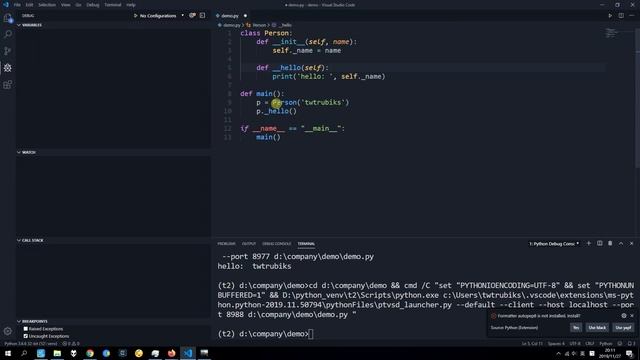The width and height of the screenshot is (640, 360).
Task: Open the Windows Start menu
Action: pos(8,353)
